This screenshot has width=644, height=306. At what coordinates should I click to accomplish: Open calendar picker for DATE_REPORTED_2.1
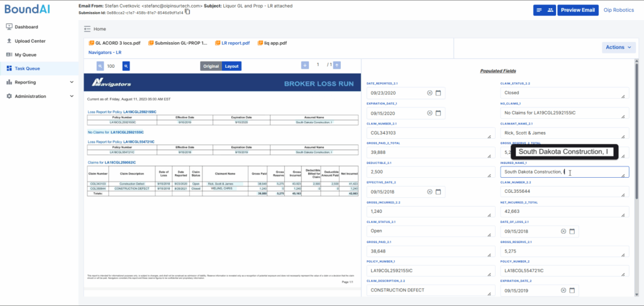439,93
